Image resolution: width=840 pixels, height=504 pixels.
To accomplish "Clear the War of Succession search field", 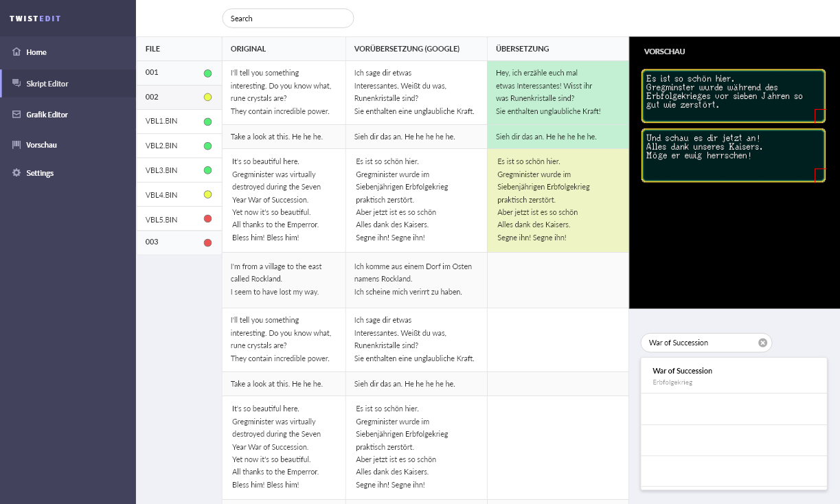I will pos(762,343).
